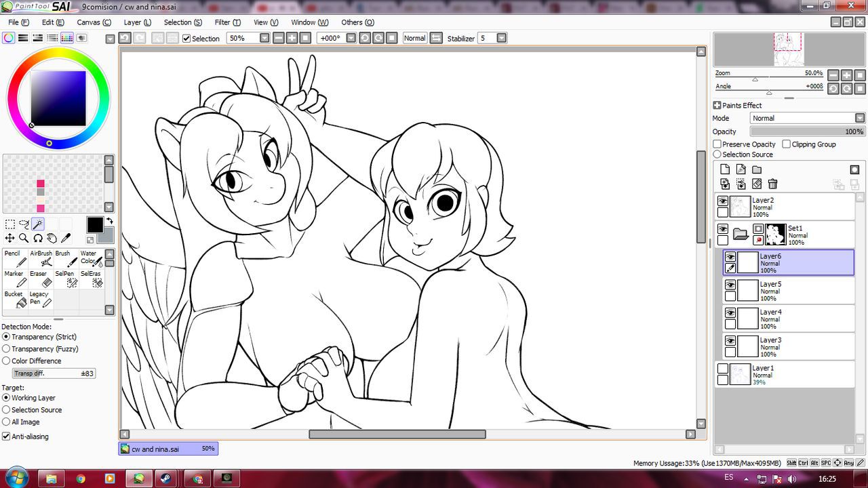Open the File menu
This screenshot has height=488, width=868.
pyautogui.click(x=18, y=22)
